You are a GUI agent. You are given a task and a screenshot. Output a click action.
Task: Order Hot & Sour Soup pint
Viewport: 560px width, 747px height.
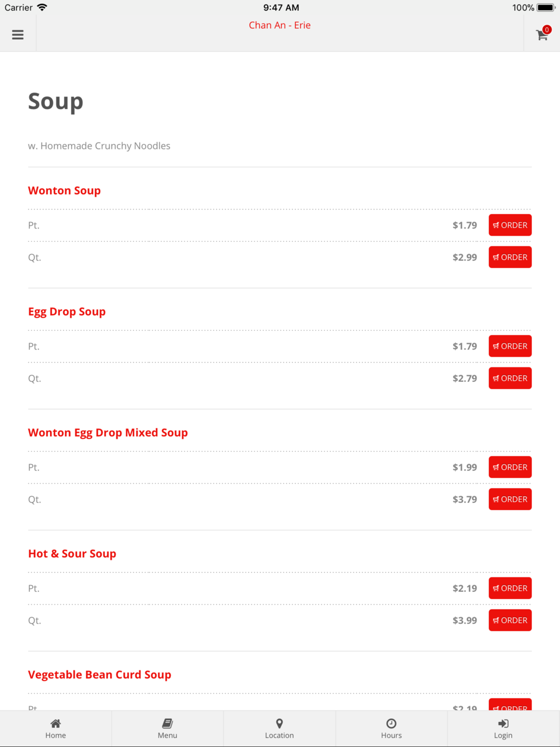pyautogui.click(x=510, y=588)
